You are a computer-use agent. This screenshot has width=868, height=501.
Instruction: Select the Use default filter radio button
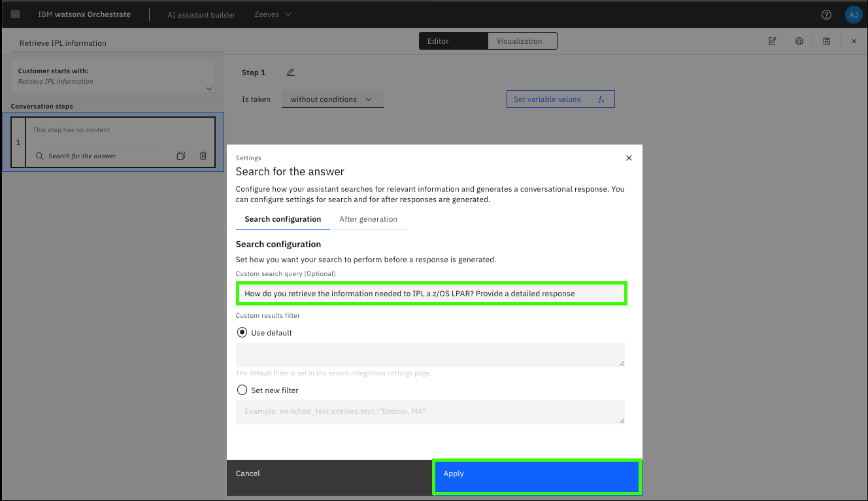tap(241, 332)
